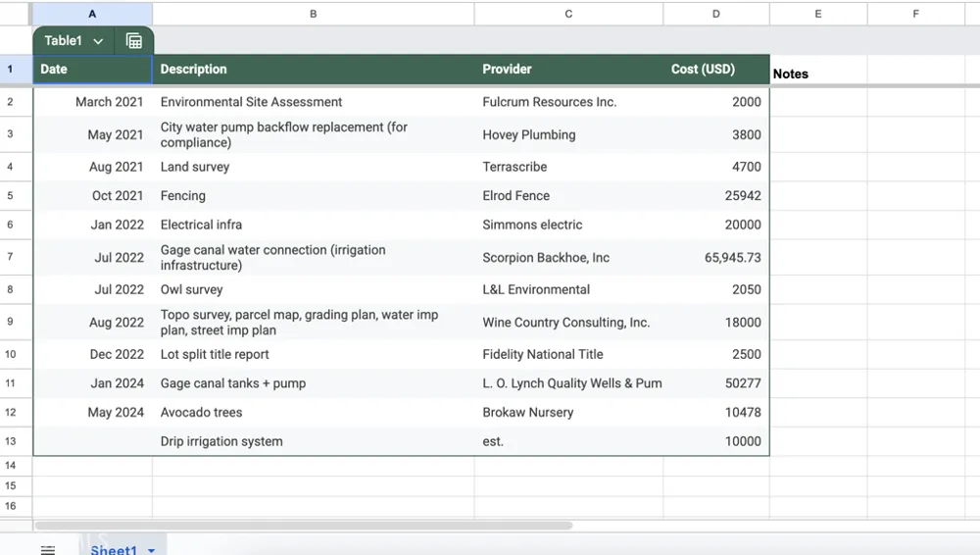Click the Fulcrum Resources Inc. cell
Image resolution: width=980 pixels, height=555 pixels.
568,102
